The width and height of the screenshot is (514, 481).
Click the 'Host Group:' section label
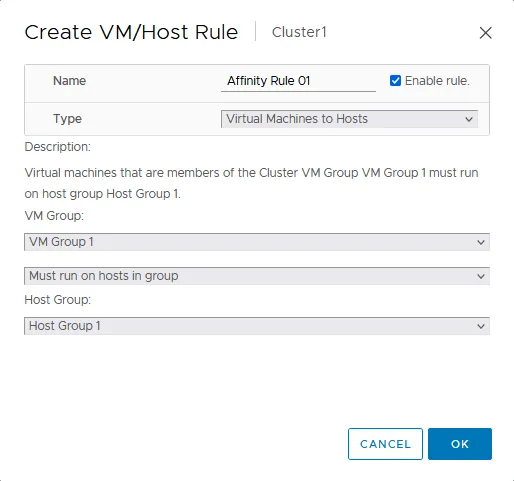57,300
